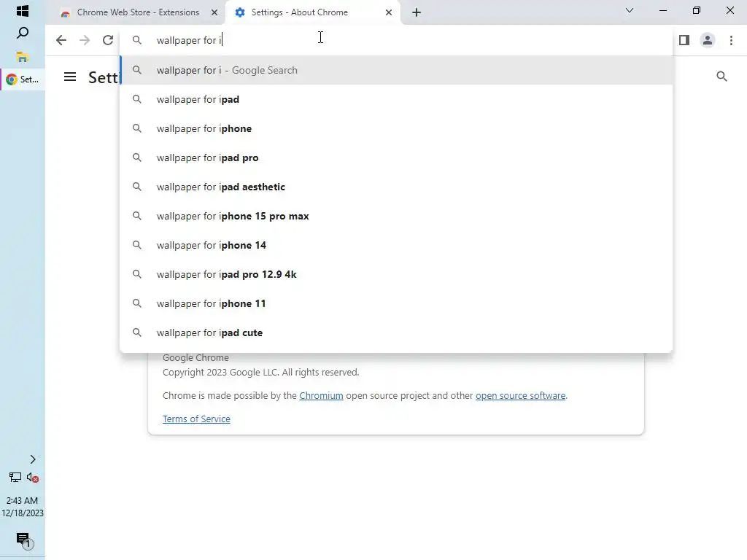Pick 'wallpaper for iphone 11' suggestion
747x560 pixels.
point(396,304)
